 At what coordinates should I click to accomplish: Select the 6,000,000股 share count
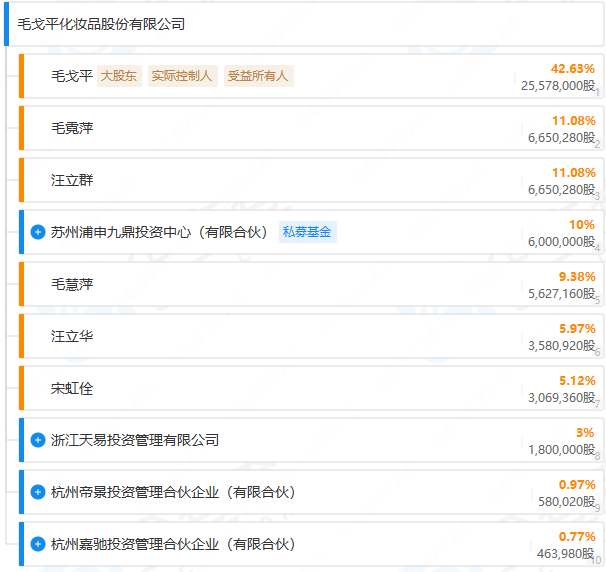tap(562, 242)
